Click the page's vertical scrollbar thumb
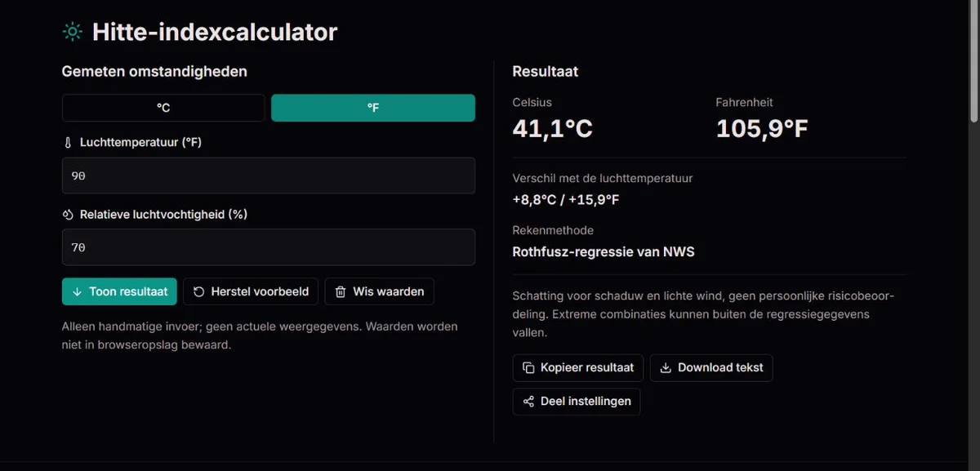The width and height of the screenshot is (980, 471). (974, 61)
